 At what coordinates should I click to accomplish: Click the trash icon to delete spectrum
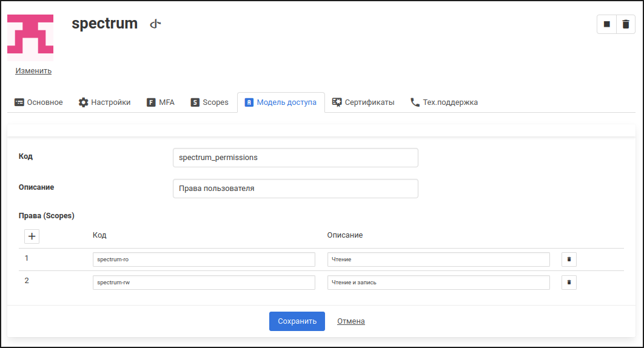tap(626, 24)
